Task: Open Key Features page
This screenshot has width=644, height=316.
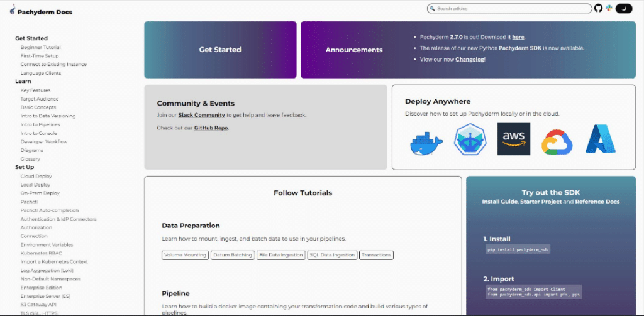Action: pyautogui.click(x=35, y=90)
